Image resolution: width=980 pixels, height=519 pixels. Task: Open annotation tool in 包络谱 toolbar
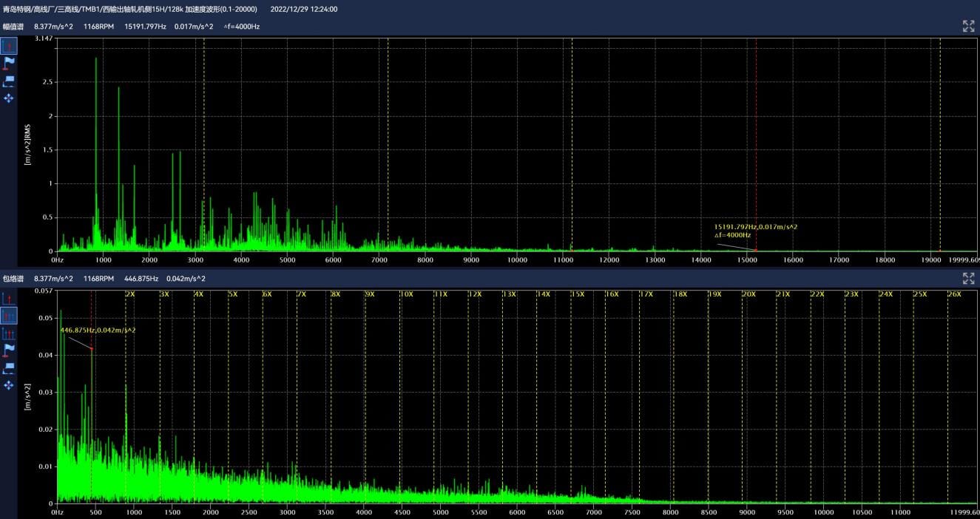(x=9, y=367)
